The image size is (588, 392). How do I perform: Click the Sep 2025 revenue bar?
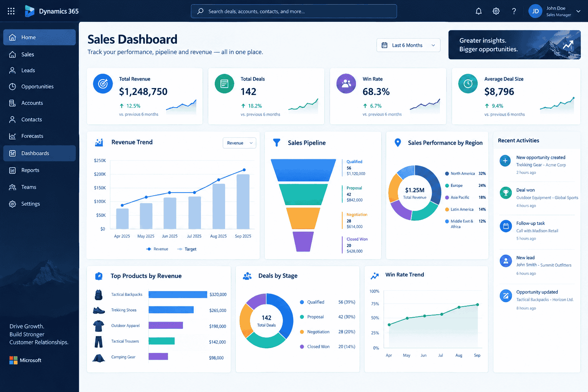243,201
